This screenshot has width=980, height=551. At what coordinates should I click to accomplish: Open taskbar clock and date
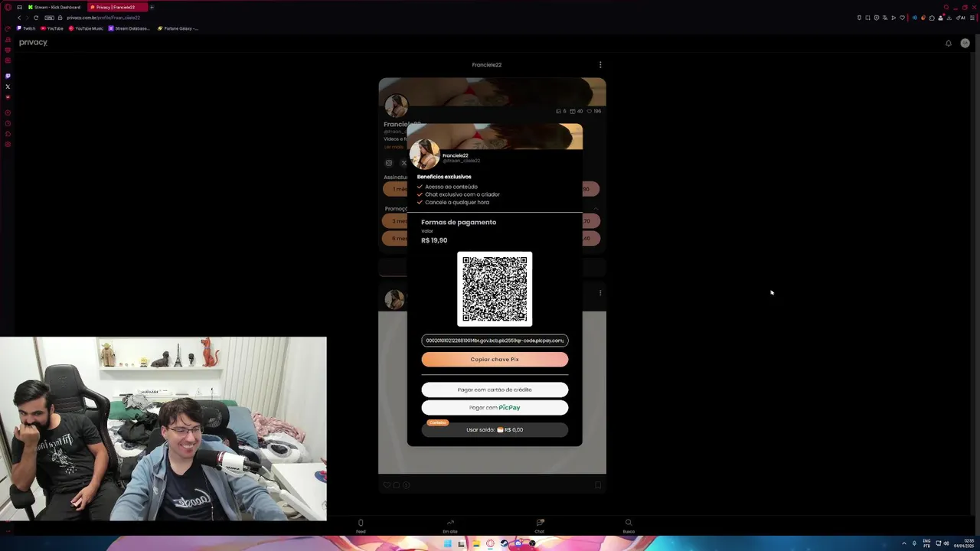point(963,544)
